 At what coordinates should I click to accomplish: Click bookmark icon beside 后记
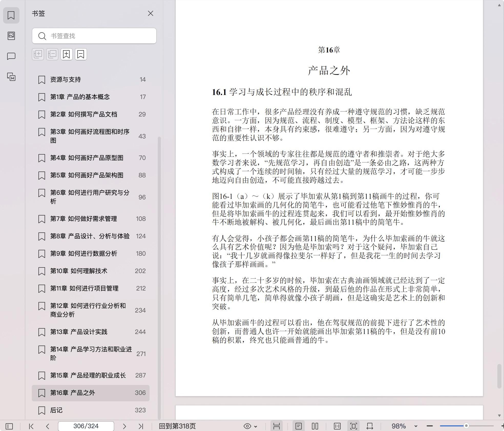click(x=42, y=411)
